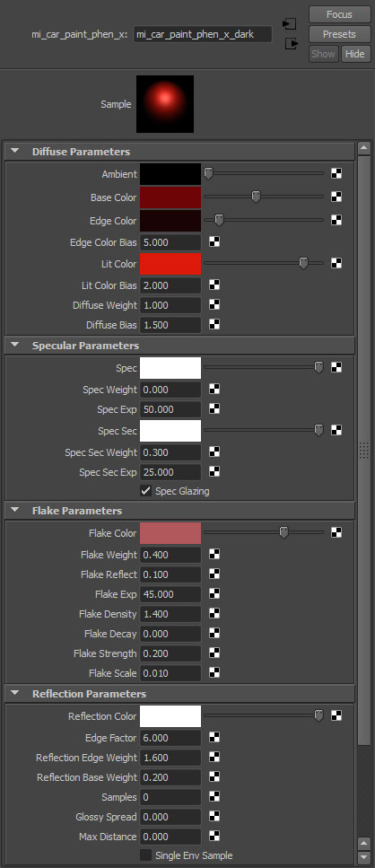
Task: Enable the Single Env Sample checkbox
Action: tap(145, 855)
